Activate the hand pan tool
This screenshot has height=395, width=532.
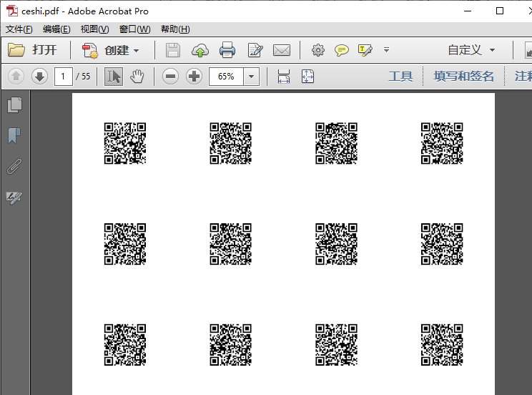(x=137, y=76)
